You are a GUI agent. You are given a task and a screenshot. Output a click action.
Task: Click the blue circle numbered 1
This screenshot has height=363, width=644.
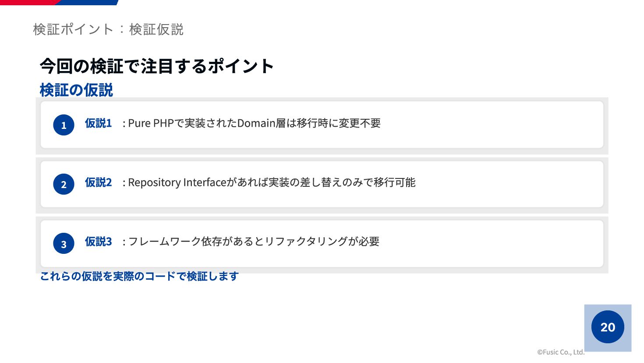64,125
